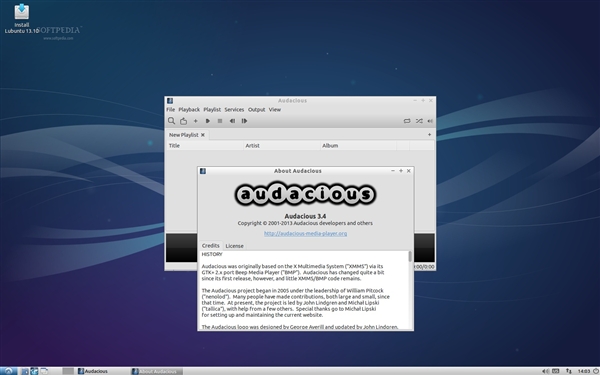Sort playlist by Album column header
This screenshot has width=600, height=375.
(359, 145)
